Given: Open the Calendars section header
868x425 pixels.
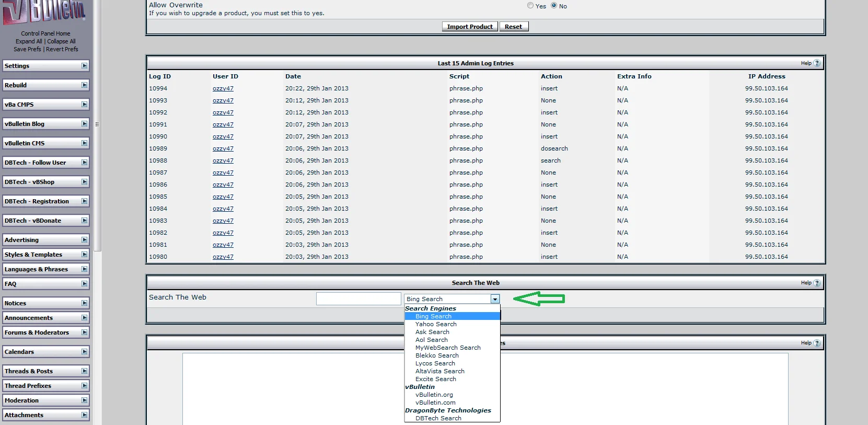Looking at the screenshot, I should [46, 352].
